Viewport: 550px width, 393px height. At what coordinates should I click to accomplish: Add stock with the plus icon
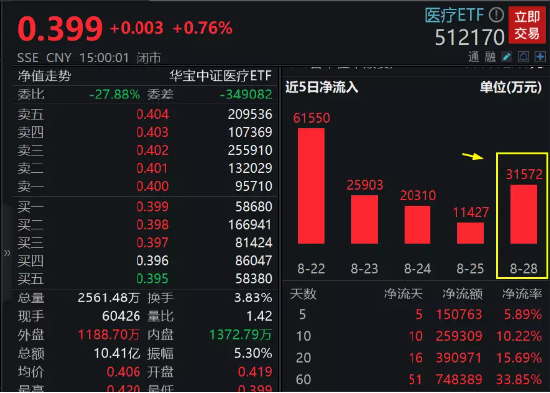coord(540,56)
